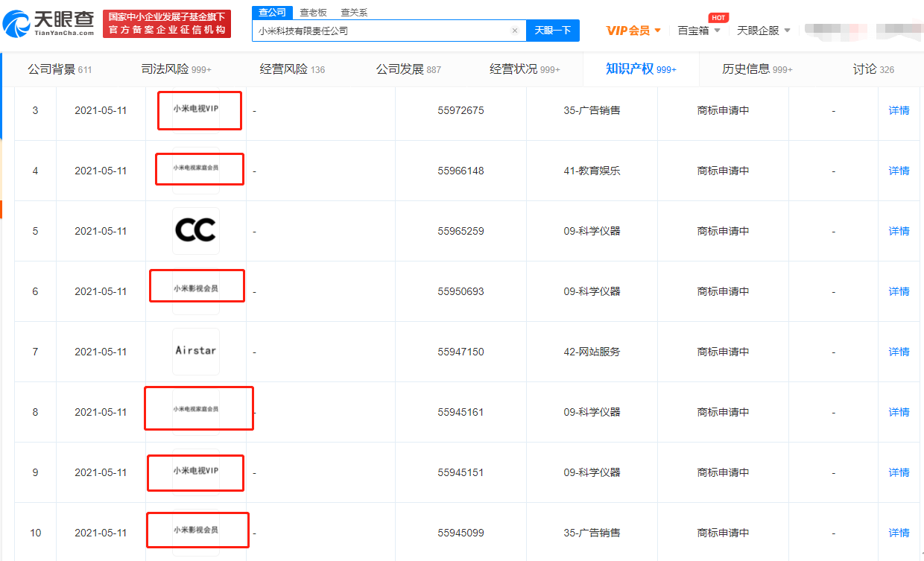Open the 公司背景 section tab
This screenshot has width=924, height=561.
60,69
